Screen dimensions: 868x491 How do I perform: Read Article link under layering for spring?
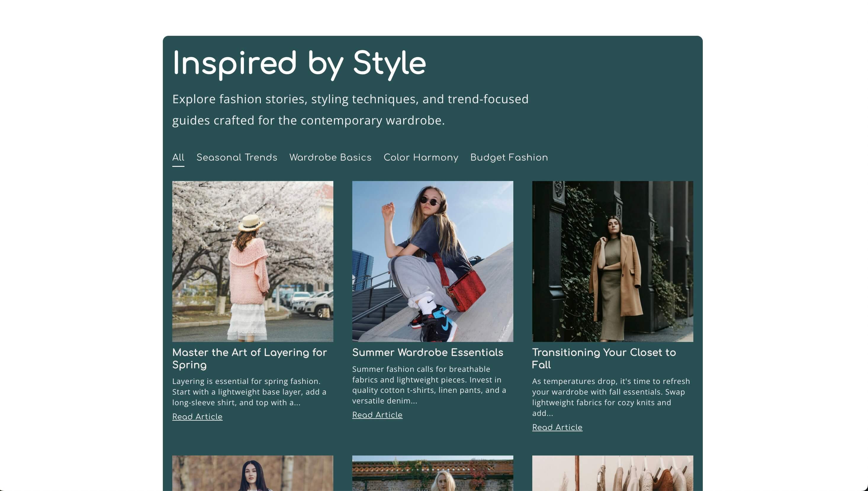[x=197, y=416]
